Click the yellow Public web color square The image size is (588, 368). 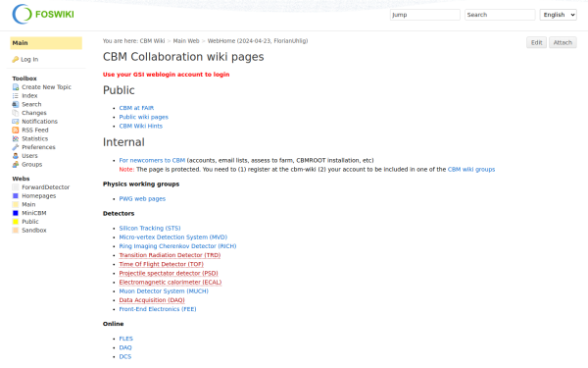coord(16,222)
